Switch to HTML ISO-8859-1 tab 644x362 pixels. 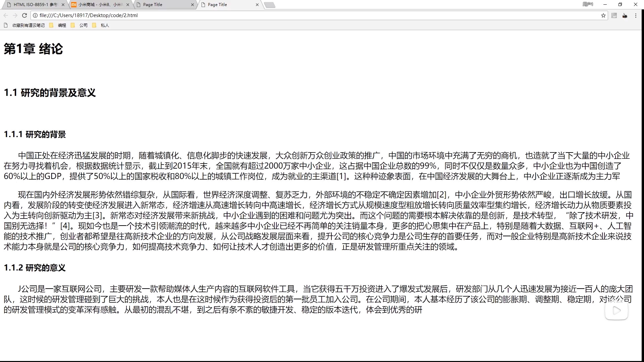[x=34, y=5]
